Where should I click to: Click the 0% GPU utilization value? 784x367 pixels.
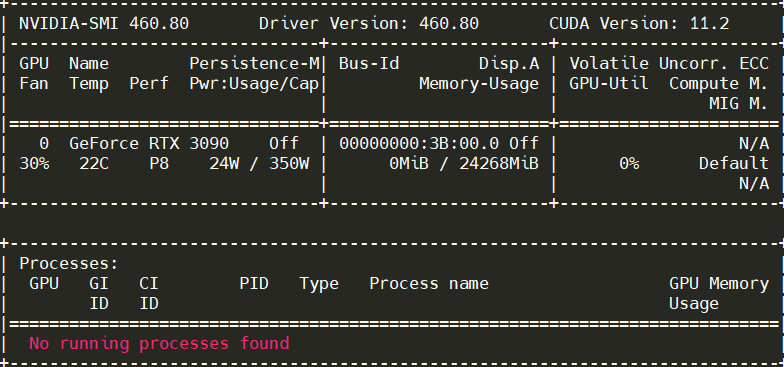[x=629, y=164]
